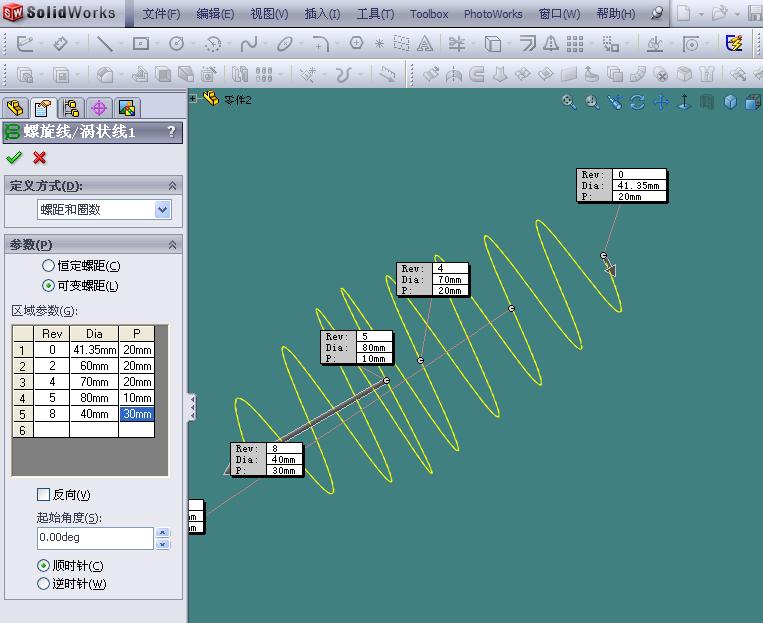Open the Toolbox menu
The width and height of the screenshot is (763, 623).
pyautogui.click(x=429, y=14)
